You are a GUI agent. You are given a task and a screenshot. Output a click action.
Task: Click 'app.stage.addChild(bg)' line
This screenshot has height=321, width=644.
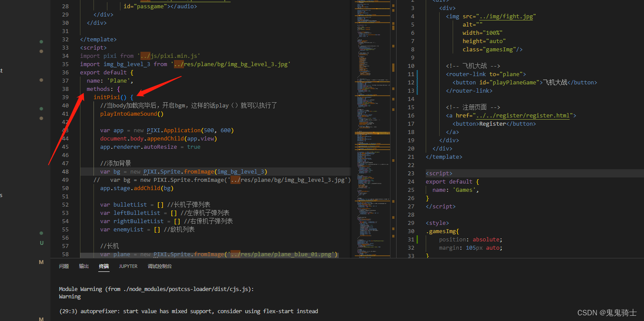(137, 188)
